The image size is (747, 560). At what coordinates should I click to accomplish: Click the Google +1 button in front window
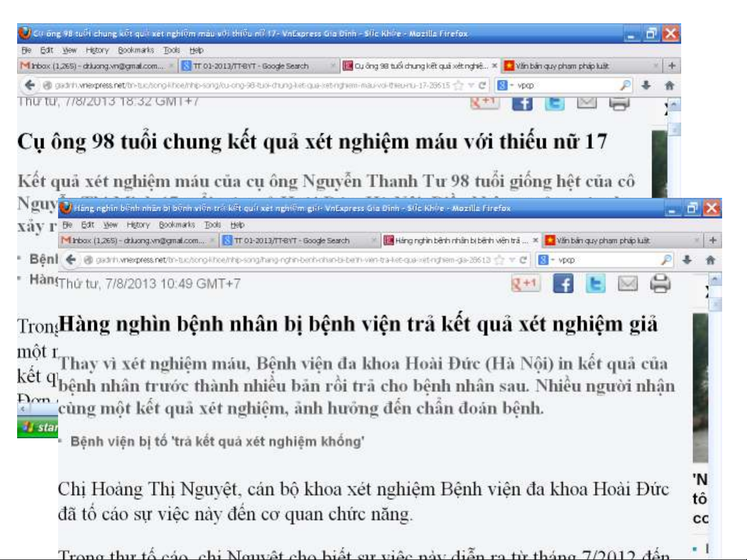(525, 284)
